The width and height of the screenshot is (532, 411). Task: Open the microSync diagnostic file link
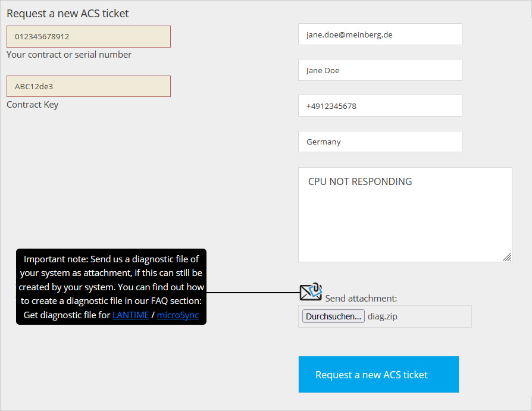[177, 315]
